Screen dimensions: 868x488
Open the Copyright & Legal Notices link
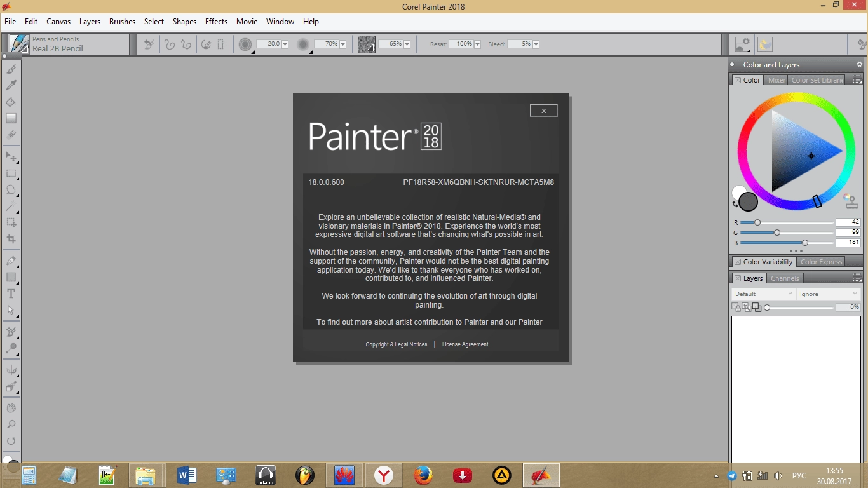coord(397,344)
